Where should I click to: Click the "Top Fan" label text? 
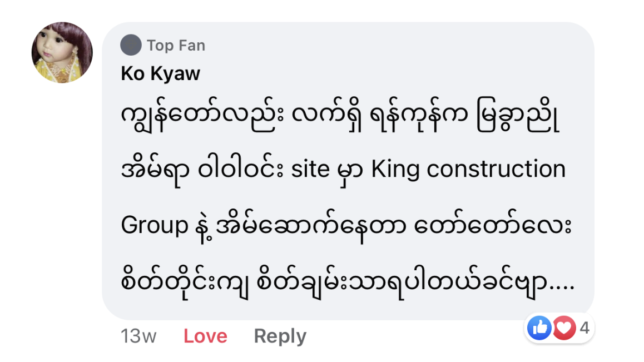pyautogui.click(x=176, y=45)
